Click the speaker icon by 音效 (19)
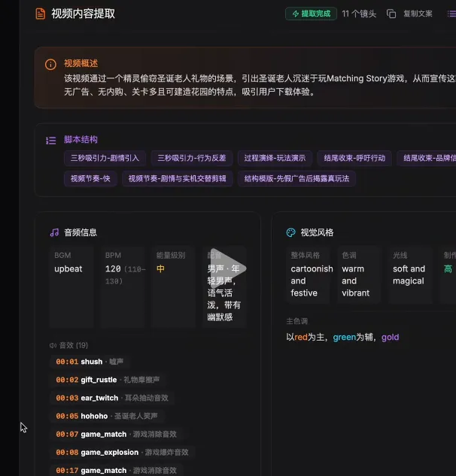This screenshot has height=476, width=456. pos(53,345)
